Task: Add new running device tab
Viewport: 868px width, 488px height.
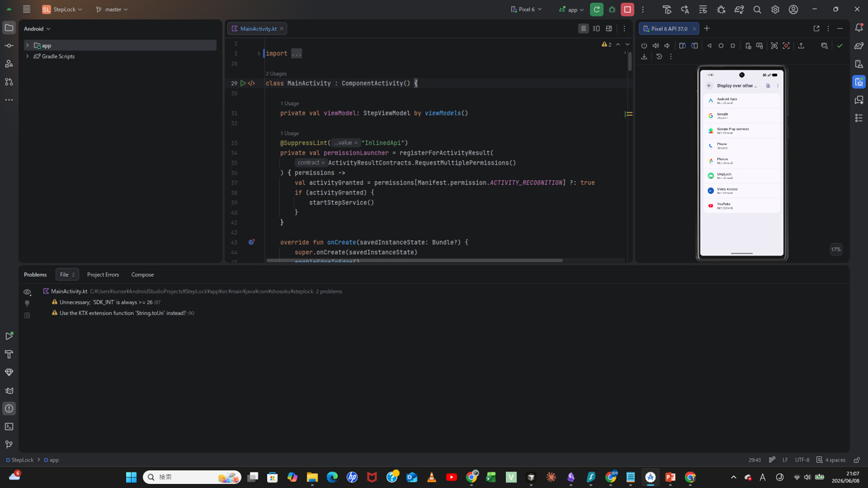Action: (707, 28)
